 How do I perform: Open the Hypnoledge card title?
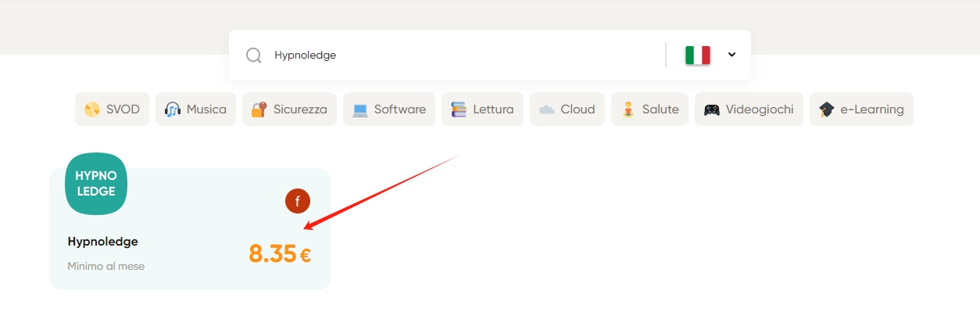point(103,242)
